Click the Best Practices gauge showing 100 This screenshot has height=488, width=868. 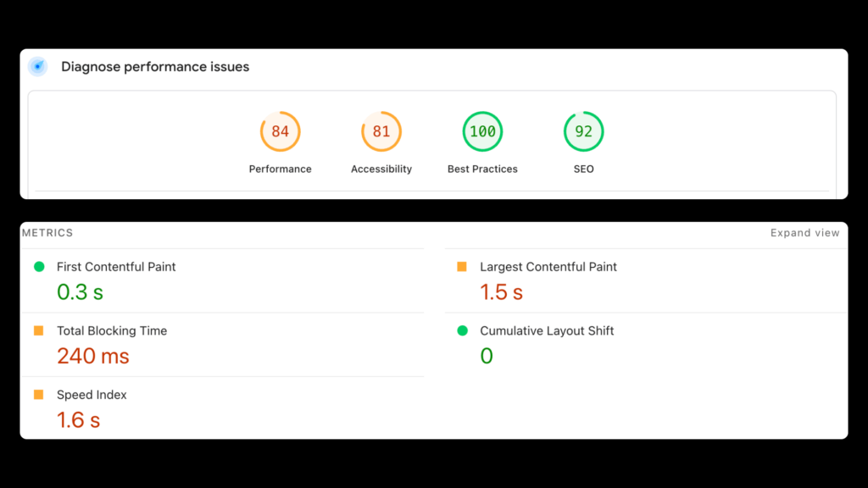482,132
